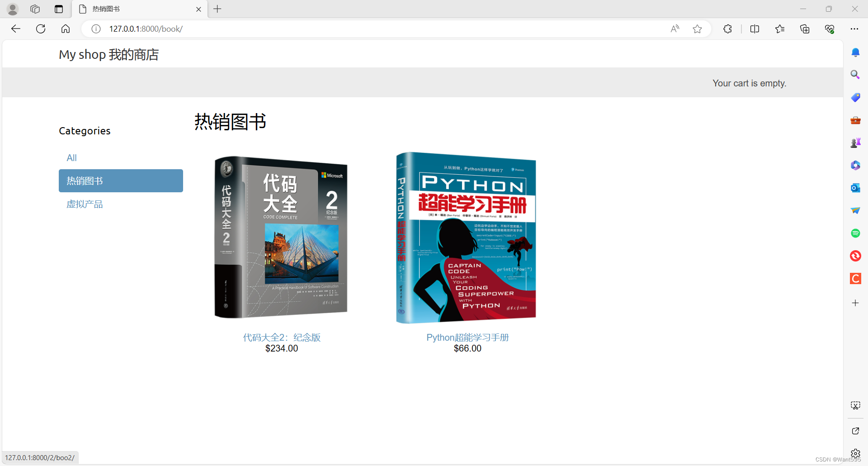Click the $66.00 price text
This screenshot has height=466, width=868.
pyautogui.click(x=467, y=348)
